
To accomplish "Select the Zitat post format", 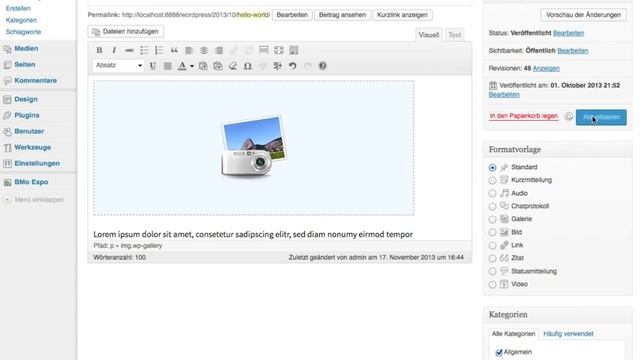I will [493, 258].
